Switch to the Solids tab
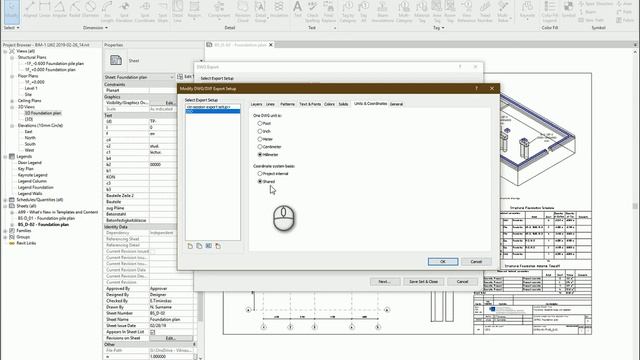The height and width of the screenshot is (360, 640). click(x=344, y=104)
